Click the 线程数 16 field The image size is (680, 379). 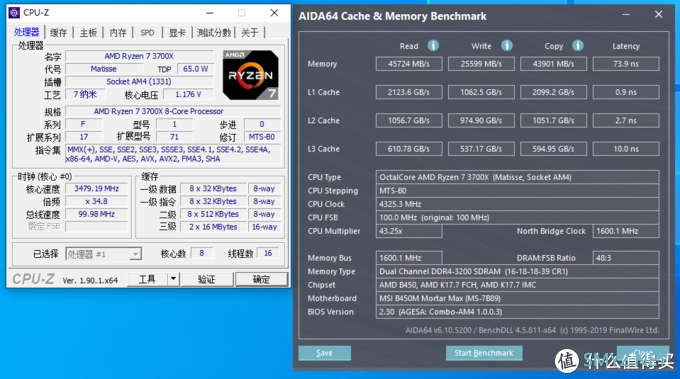pos(268,253)
